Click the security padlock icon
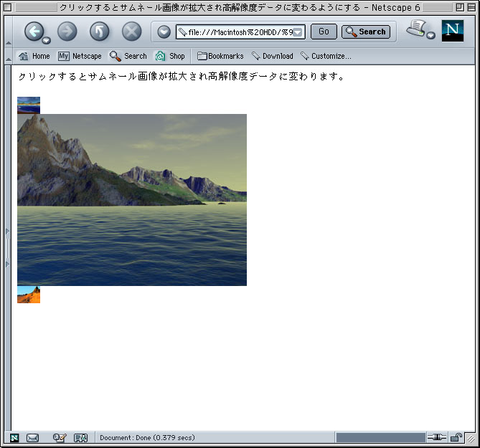Screen dimensions: 480x448 point(456,438)
